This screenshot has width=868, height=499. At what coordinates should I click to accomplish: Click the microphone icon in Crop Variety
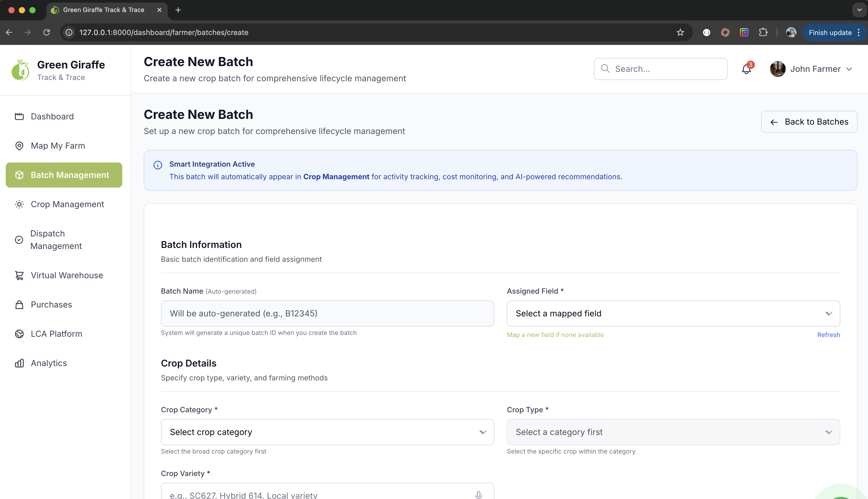479,495
